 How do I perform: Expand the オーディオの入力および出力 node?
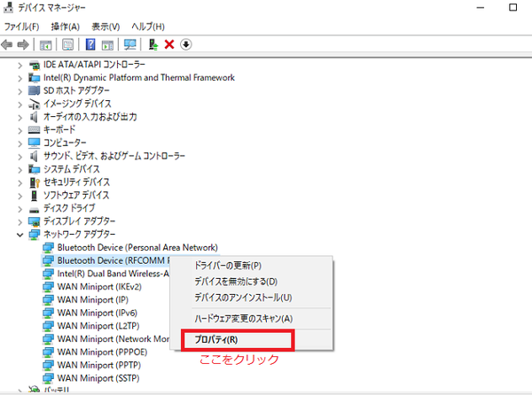click(20, 118)
